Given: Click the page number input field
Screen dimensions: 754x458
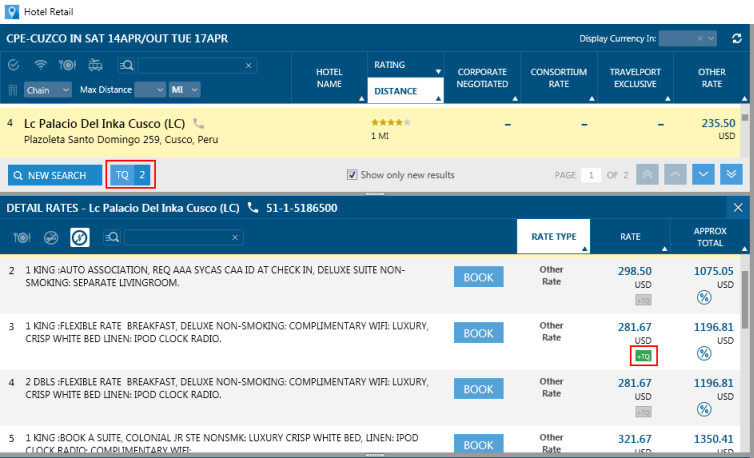Looking at the screenshot, I should click(x=592, y=175).
